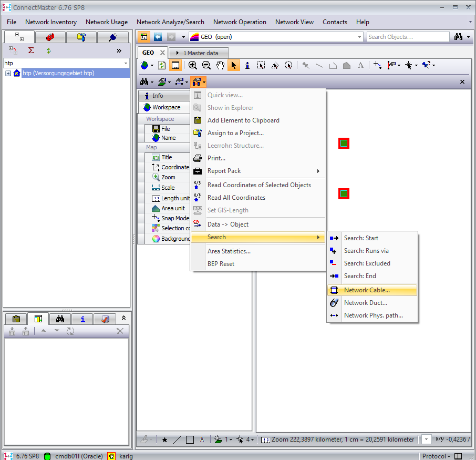
Task: Close the GEO tab
Action: [162, 53]
